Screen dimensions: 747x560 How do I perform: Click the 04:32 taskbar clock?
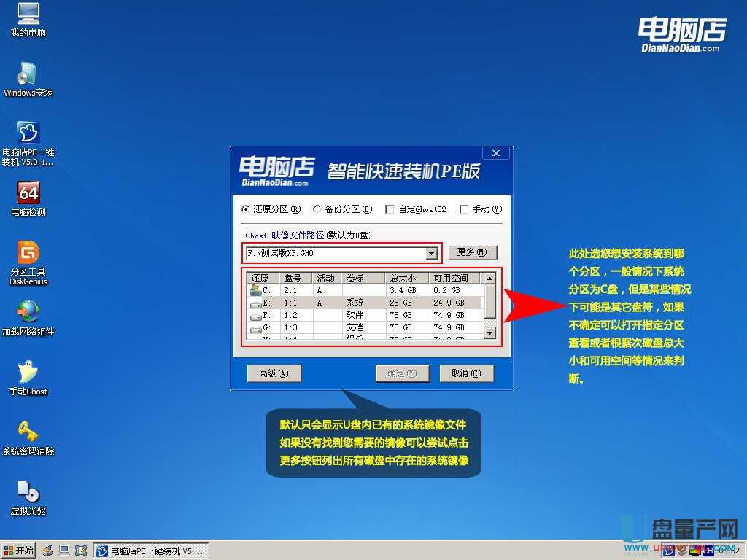pos(729,551)
